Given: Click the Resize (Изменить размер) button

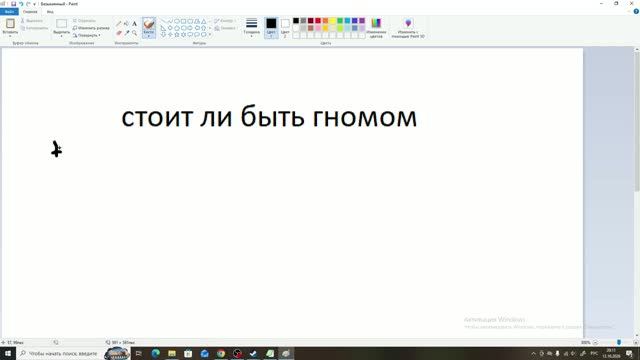Looking at the screenshot, I should tap(91, 28).
